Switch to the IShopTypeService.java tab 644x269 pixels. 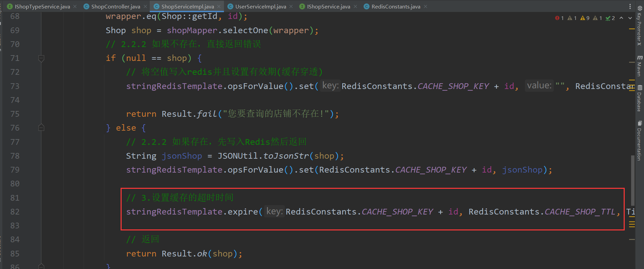click(42, 6)
